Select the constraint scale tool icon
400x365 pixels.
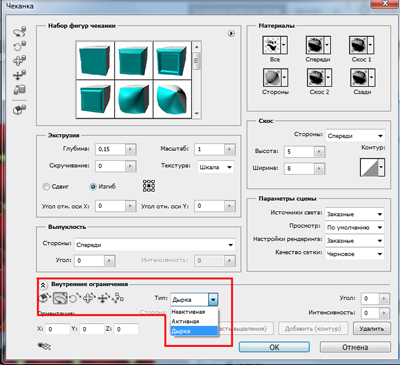point(118,297)
